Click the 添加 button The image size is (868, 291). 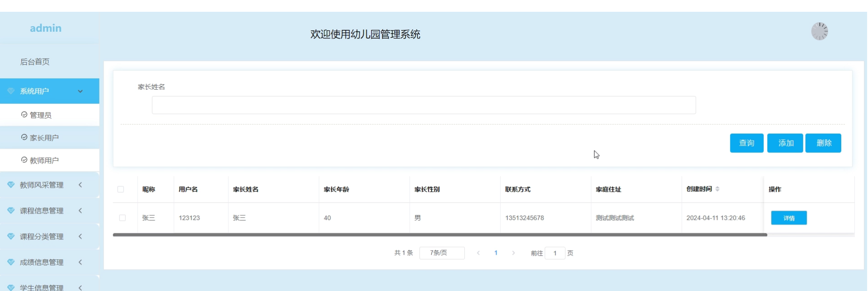(x=785, y=143)
